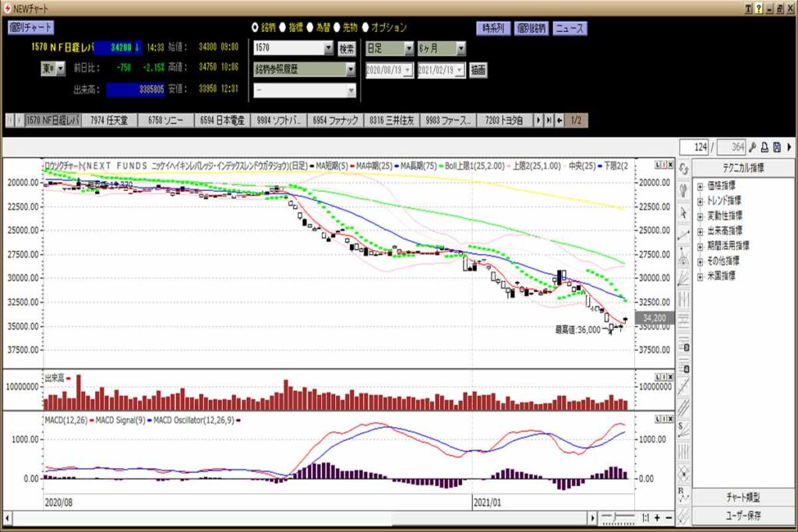
Task: Expand the トレンド指標 tree node
Action: tap(700, 200)
